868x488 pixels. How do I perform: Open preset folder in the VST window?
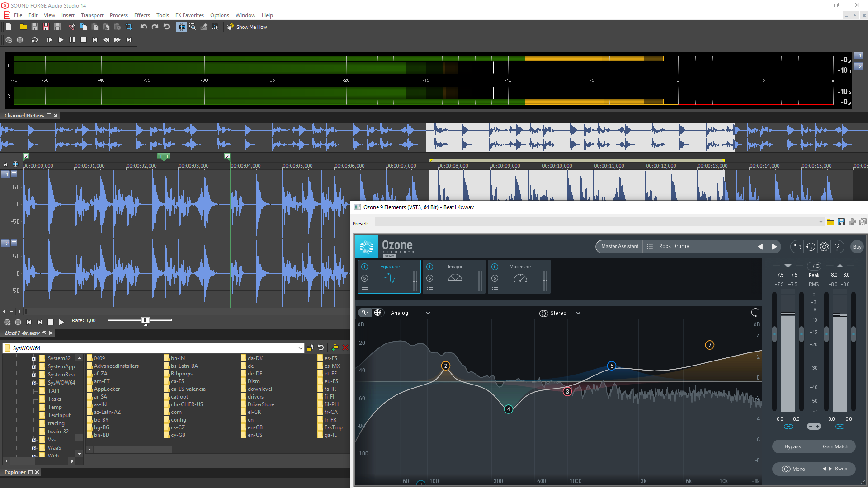tap(830, 222)
